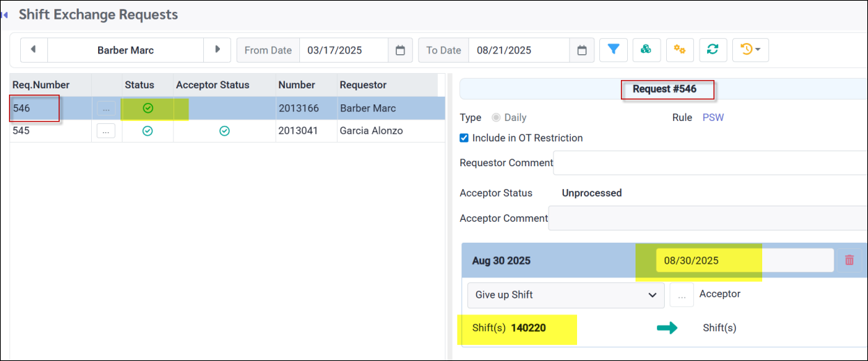Select the request row for Garcia Alonzo

pyautogui.click(x=371, y=131)
